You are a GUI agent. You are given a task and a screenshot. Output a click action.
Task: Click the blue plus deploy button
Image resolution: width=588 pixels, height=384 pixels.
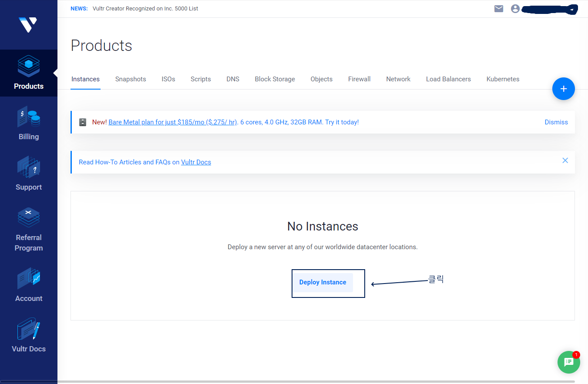564,89
